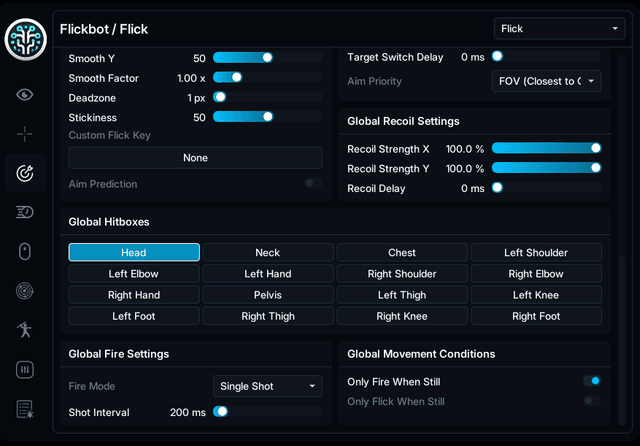Click the Global Movement Conditions heading
Image resolution: width=640 pixels, height=446 pixels.
421,354
